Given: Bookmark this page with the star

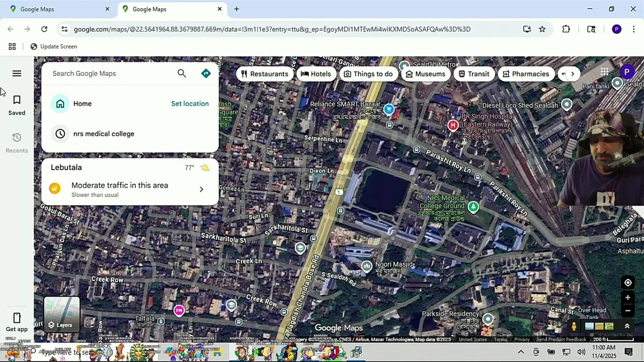Looking at the screenshot, I should pos(542,29).
